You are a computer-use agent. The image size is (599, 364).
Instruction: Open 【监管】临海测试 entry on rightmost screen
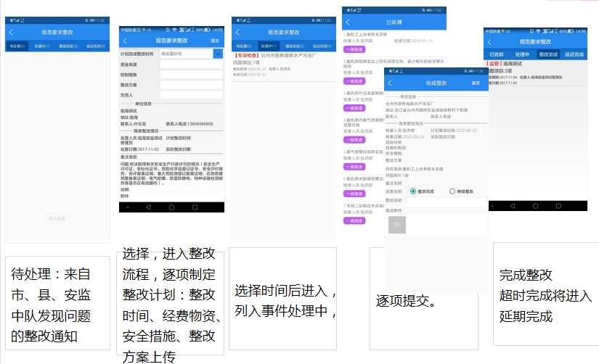click(537, 73)
